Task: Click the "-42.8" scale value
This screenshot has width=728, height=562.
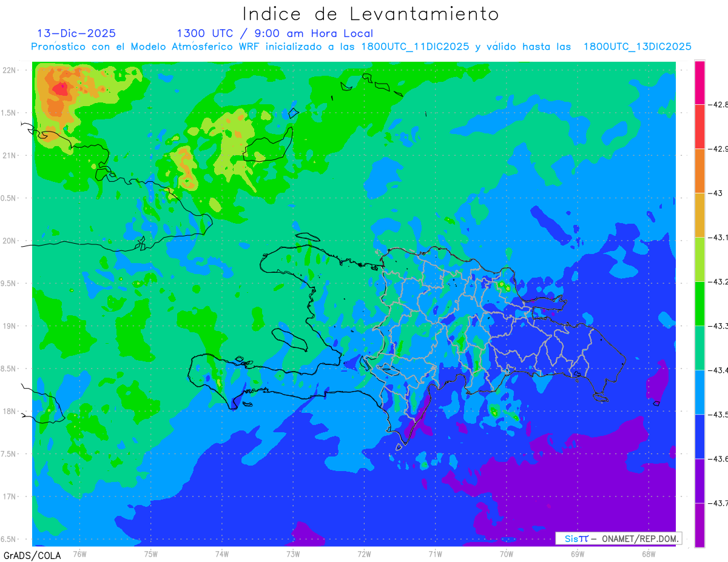Action: pos(718,105)
